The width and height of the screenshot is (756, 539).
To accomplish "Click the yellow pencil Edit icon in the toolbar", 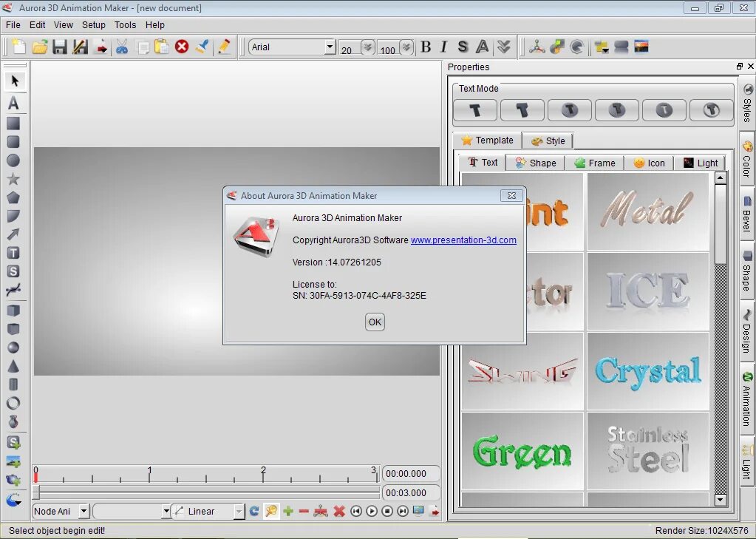I will (223, 47).
